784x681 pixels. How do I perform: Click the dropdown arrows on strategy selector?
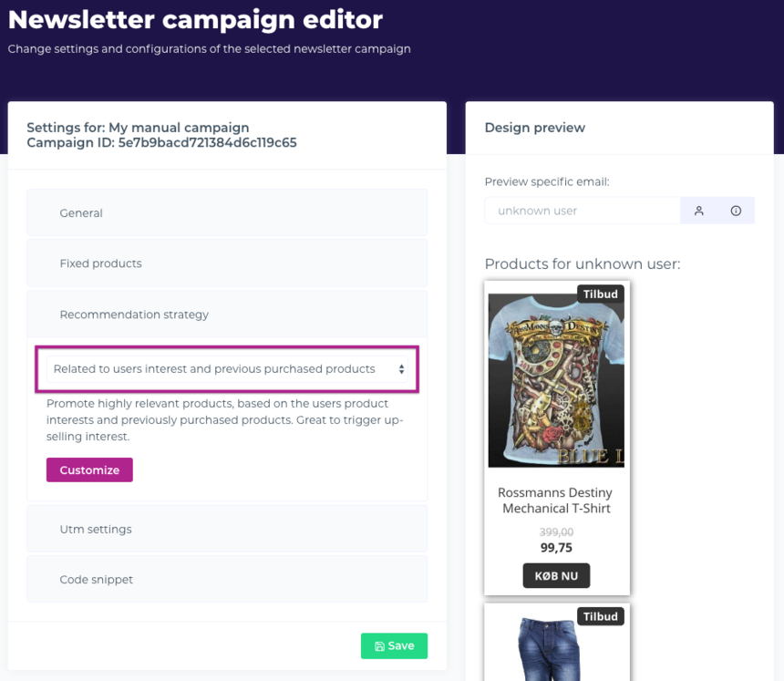click(401, 369)
